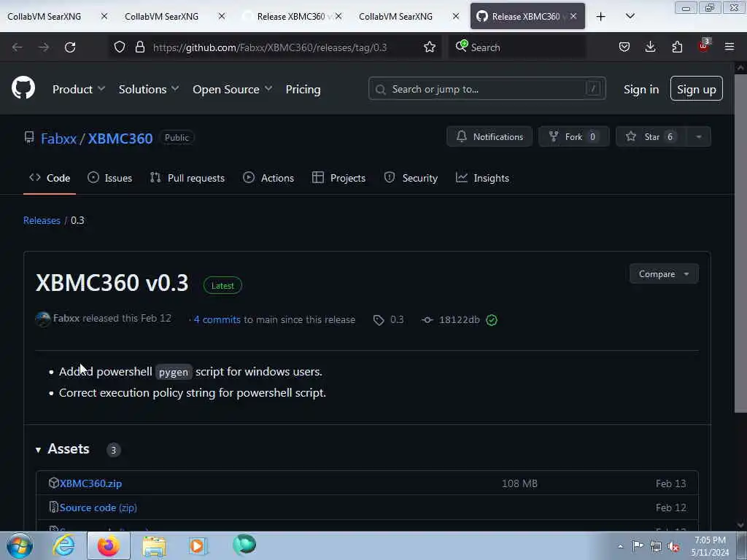This screenshot has height=560, width=747.
Task: Bookmark this page with the star icon
Action: pos(429,47)
